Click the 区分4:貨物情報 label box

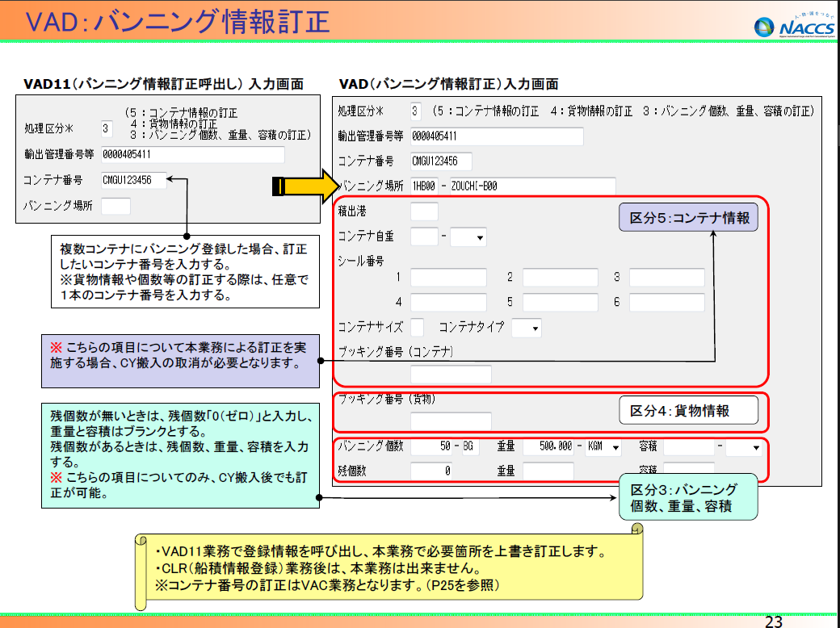pyautogui.click(x=689, y=411)
